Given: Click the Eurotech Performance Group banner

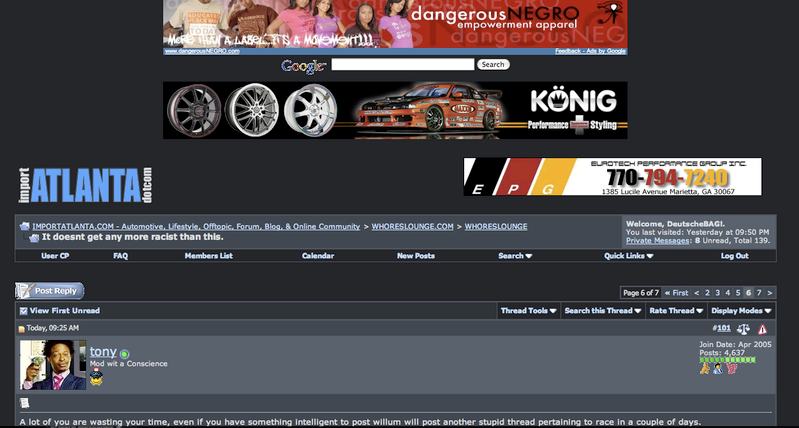Looking at the screenshot, I should click(612, 177).
